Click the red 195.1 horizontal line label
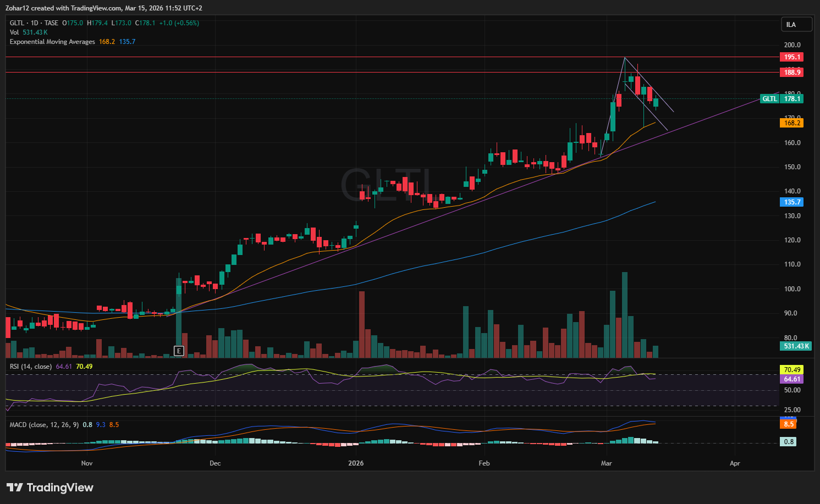 pos(791,57)
